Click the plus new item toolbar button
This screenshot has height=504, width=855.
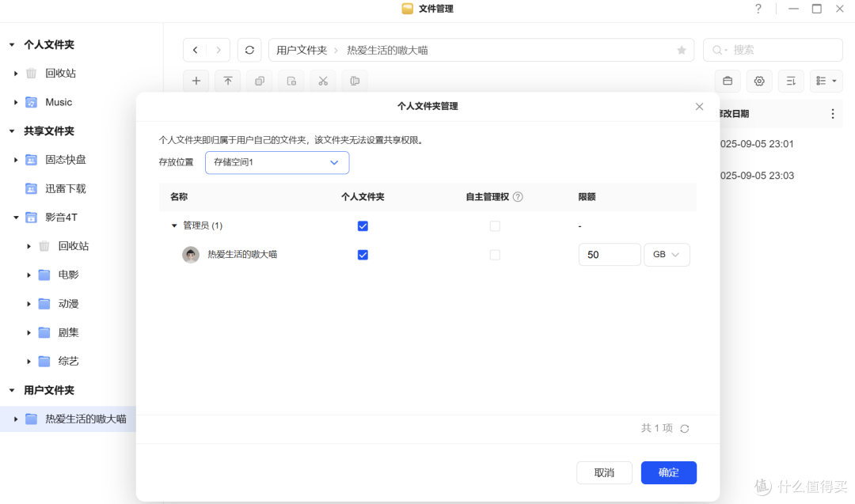196,81
